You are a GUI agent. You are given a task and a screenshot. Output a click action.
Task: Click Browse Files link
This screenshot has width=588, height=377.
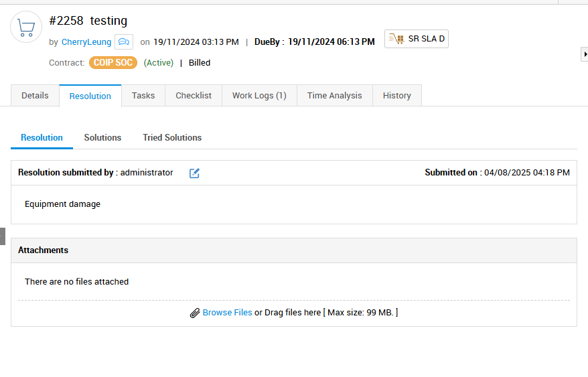pos(227,313)
